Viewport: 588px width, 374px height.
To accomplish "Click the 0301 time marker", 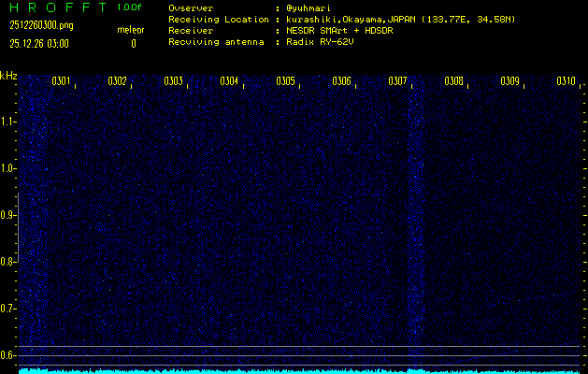I will pyautogui.click(x=61, y=81).
